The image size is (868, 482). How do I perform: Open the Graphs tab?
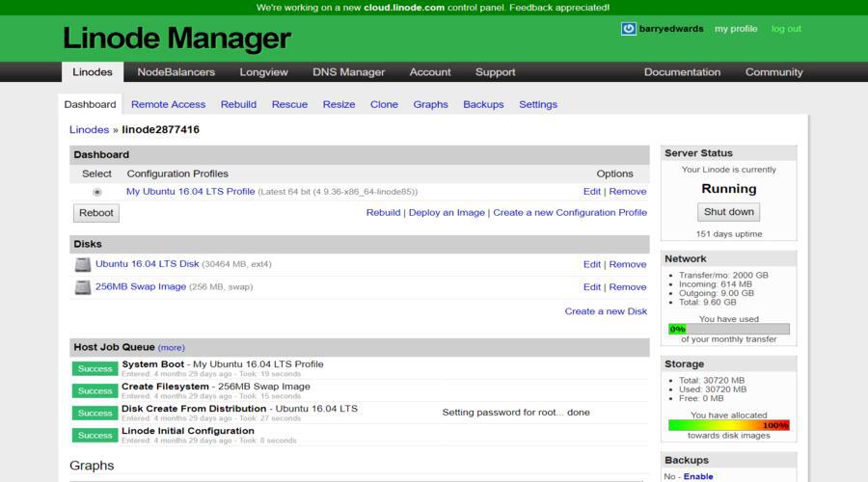click(x=431, y=104)
